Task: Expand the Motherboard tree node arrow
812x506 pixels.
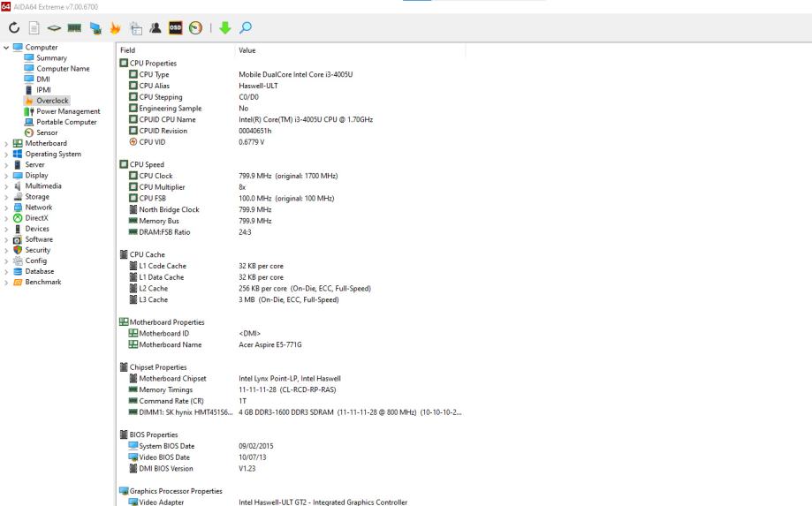Action: pos(6,143)
